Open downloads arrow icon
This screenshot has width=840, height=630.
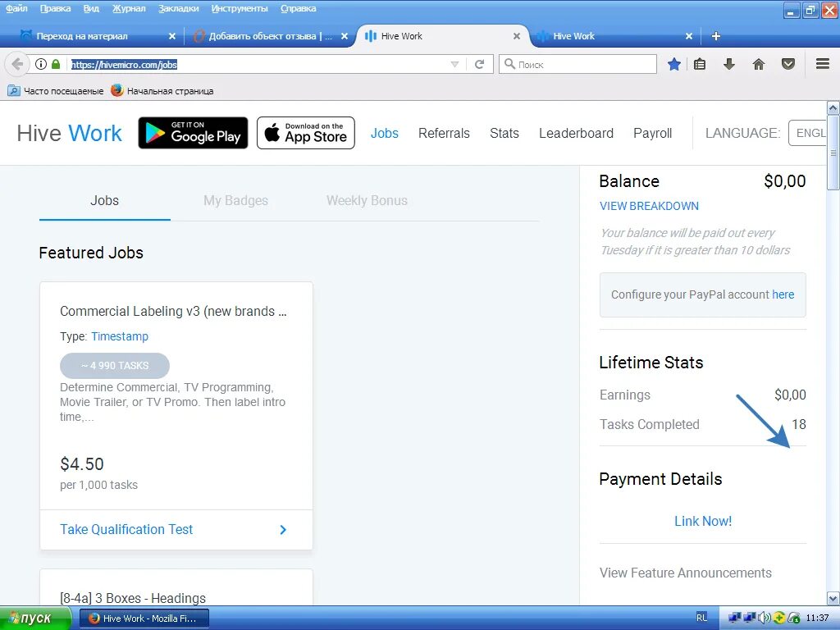pyautogui.click(x=728, y=64)
